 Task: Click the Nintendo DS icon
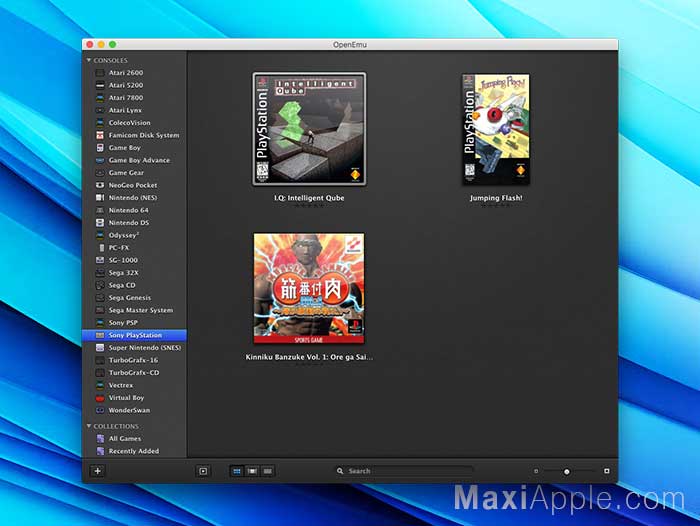click(x=100, y=223)
